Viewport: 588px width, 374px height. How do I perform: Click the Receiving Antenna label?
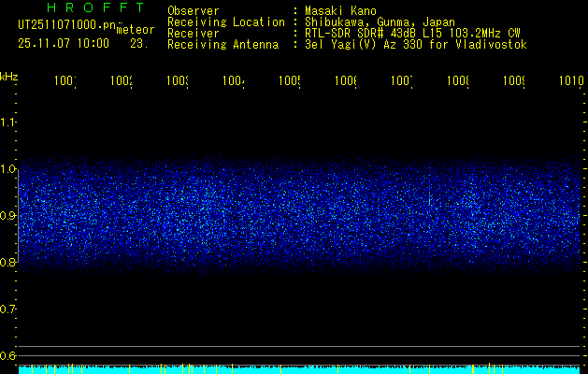[x=222, y=44]
